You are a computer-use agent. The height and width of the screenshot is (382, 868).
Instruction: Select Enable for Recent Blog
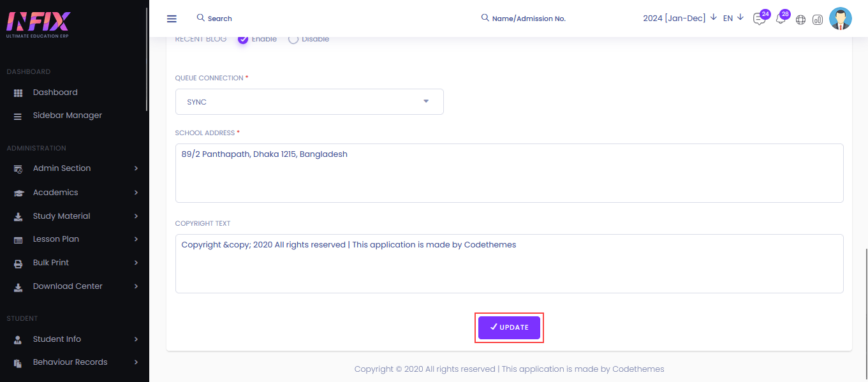click(x=243, y=39)
